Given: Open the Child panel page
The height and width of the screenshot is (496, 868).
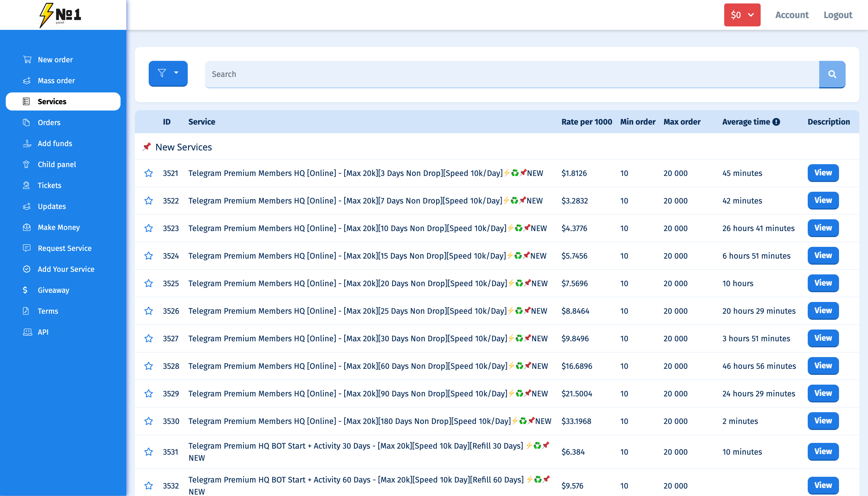Looking at the screenshot, I should pyautogui.click(x=57, y=164).
